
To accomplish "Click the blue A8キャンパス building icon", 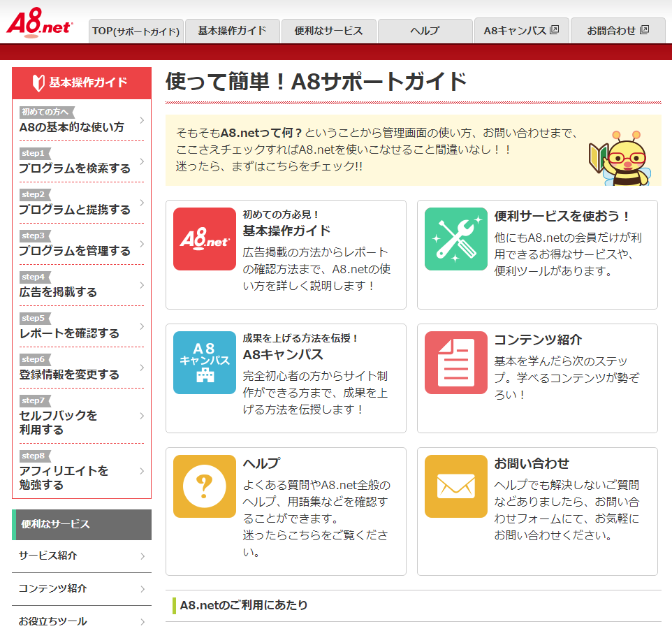I will (205, 363).
